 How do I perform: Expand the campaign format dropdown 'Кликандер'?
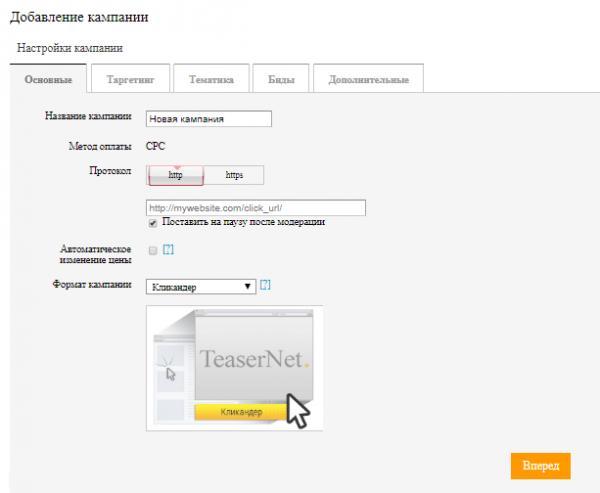[x=201, y=287]
